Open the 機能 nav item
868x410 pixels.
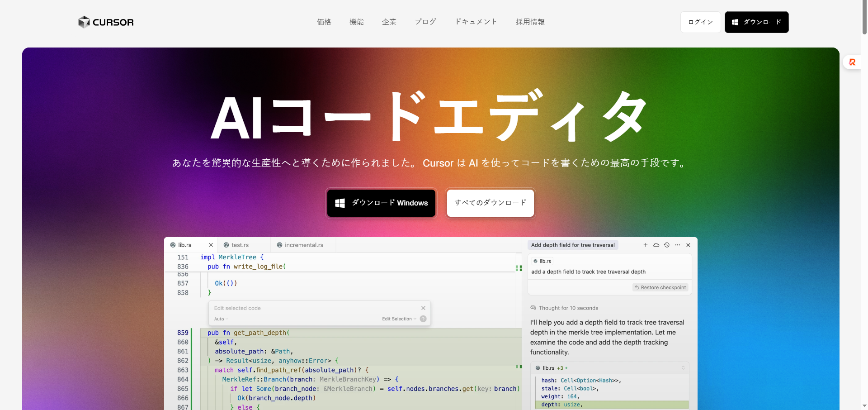click(357, 22)
